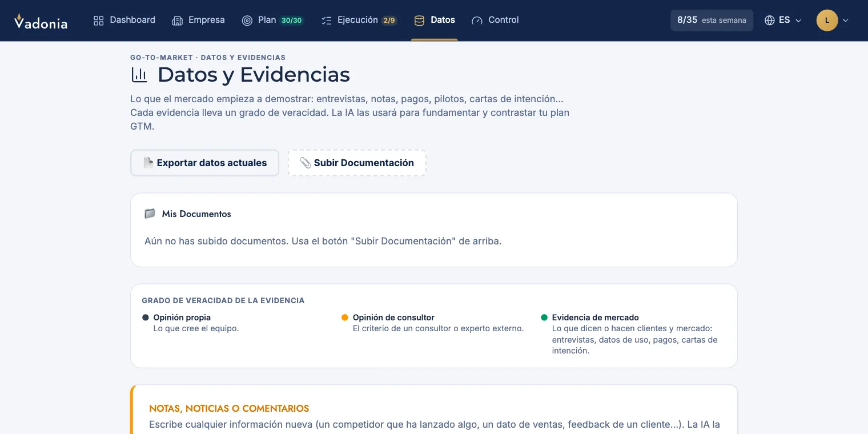The image size is (868, 434).
Task: Click the Mis Documentos folder icon
Action: point(150,214)
